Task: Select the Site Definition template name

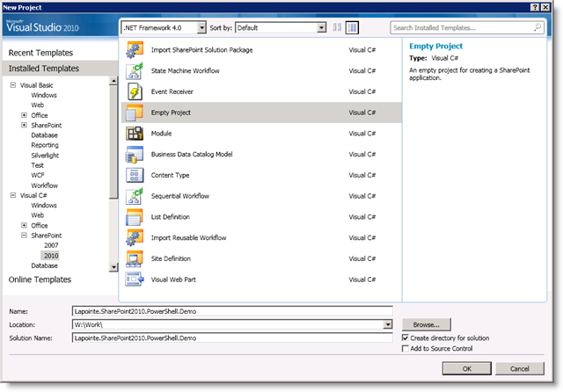Action: [171, 258]
